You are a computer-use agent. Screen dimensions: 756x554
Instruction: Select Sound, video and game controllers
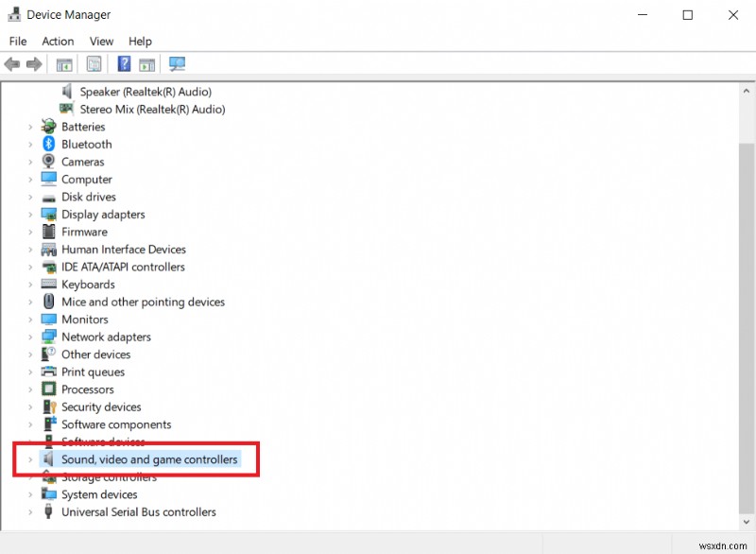[x=146, y=459]
